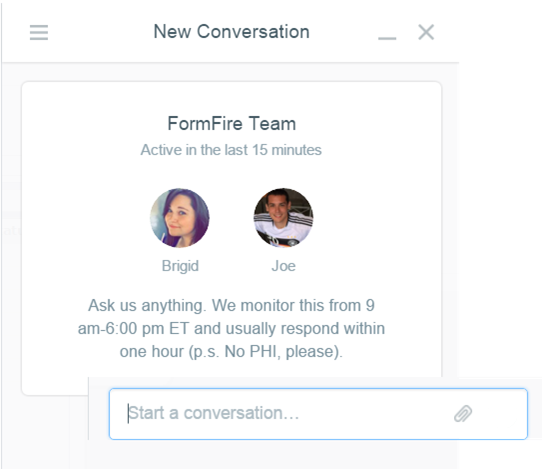Screen dimensions: 542x469
Task: Click empty header area beside hamburger menu
Action: click(x=100, y=32)
